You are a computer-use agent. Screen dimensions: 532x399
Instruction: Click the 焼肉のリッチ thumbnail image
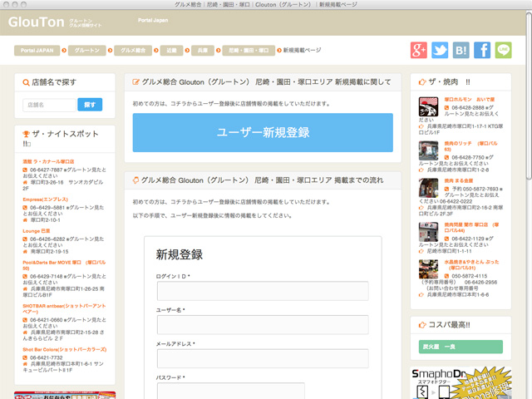(x=428, y=150)
